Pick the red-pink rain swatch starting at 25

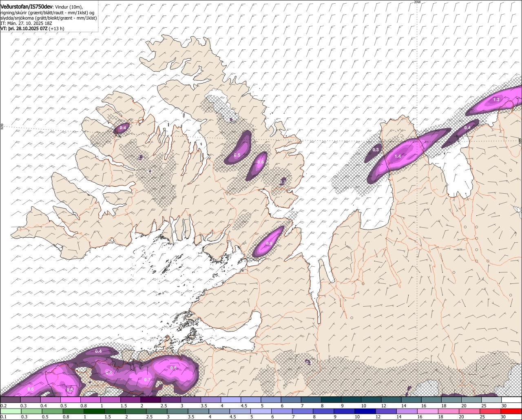coord(490,411)
